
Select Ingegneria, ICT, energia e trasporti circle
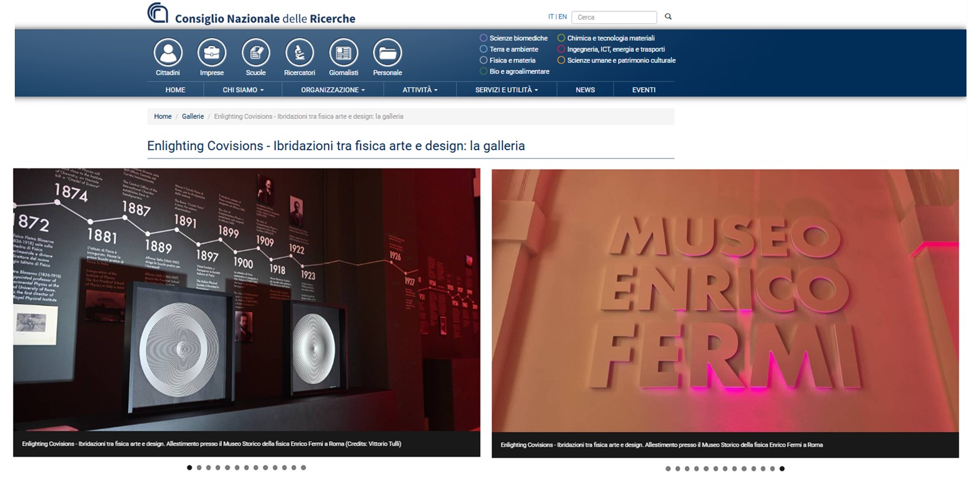pos(561,49)
